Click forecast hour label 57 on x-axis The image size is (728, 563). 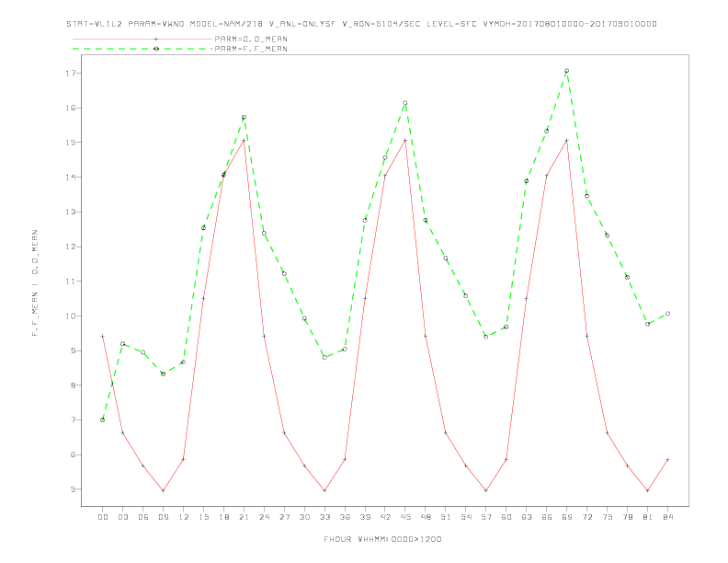point(486,517)
